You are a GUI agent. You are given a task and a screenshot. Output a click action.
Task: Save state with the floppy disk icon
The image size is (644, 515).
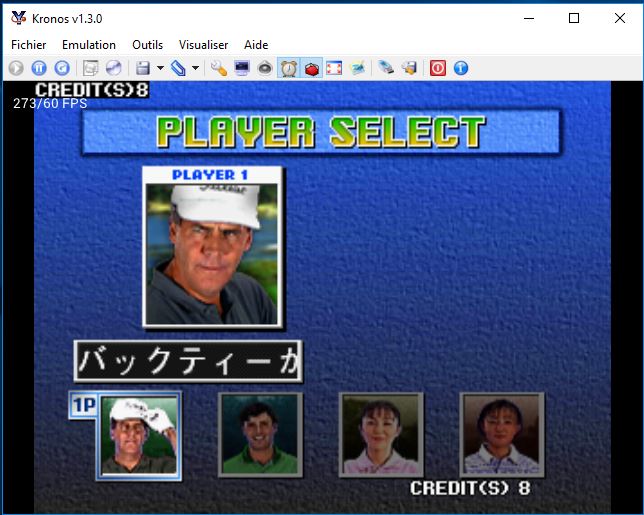pyautogui.click(x=143, y=68)
